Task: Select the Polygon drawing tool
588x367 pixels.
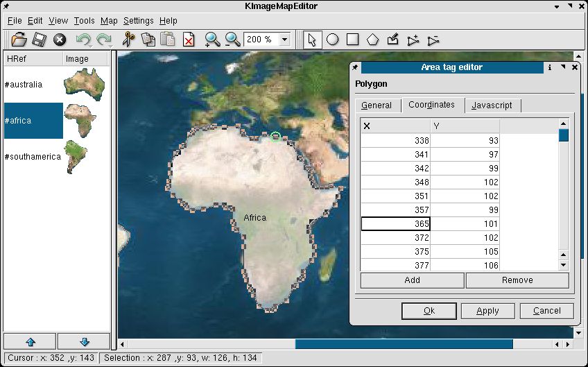Action: [372, 40]
